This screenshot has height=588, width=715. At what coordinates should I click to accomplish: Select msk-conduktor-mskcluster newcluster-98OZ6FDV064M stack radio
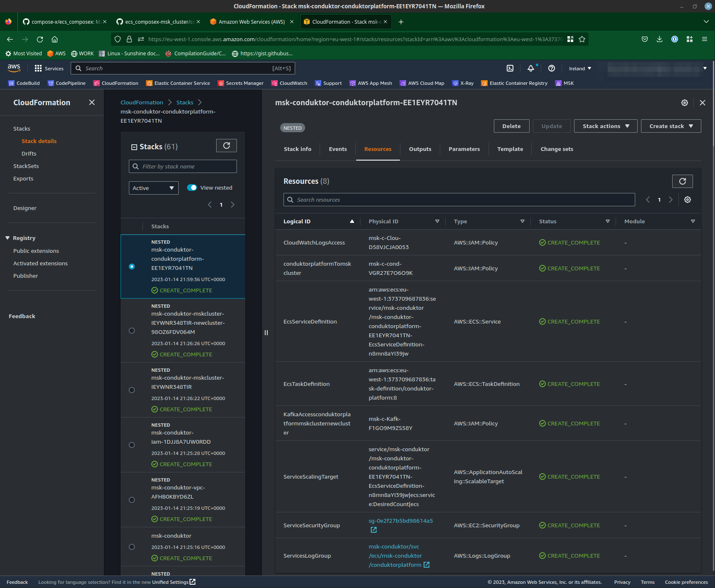point(132,331)
